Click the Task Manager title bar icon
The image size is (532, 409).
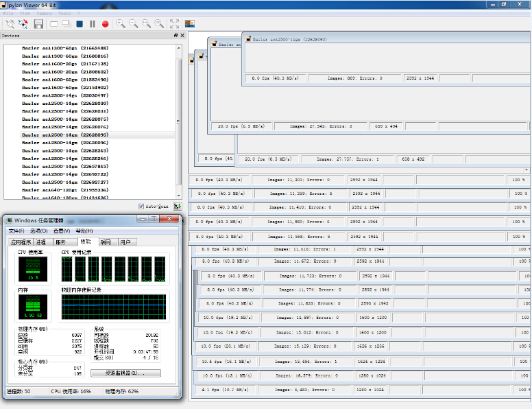[9, 220]
